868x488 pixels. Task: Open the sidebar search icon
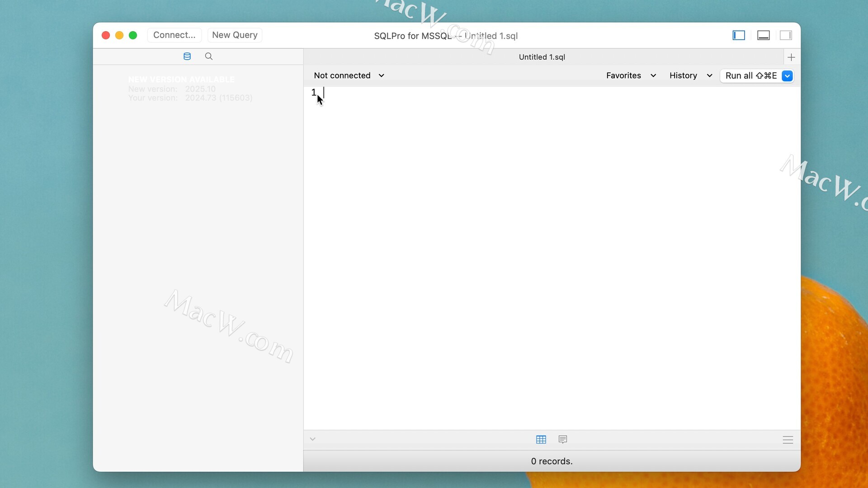pos(209,56)
